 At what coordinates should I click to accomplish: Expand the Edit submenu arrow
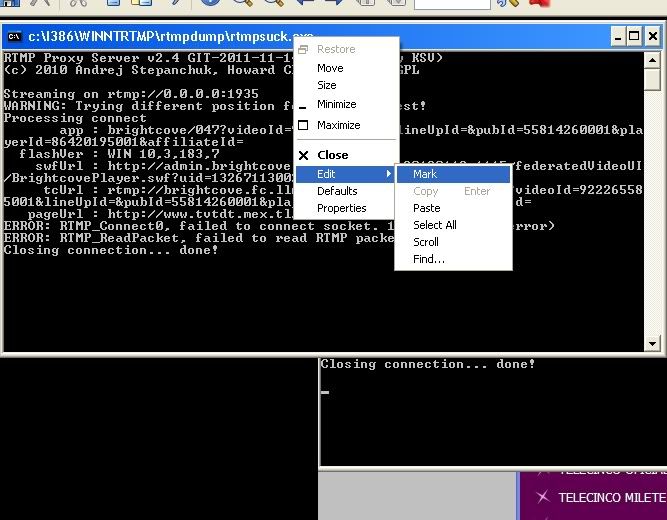pyautogui.click(x=388, y=174)
